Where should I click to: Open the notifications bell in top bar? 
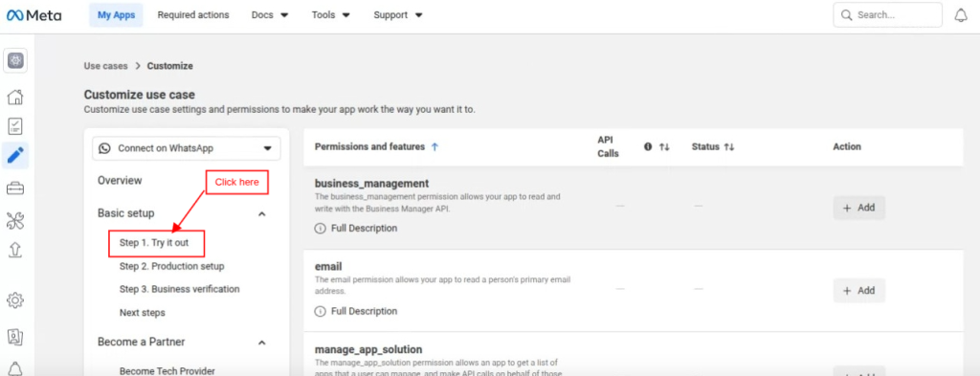point(961,15)
